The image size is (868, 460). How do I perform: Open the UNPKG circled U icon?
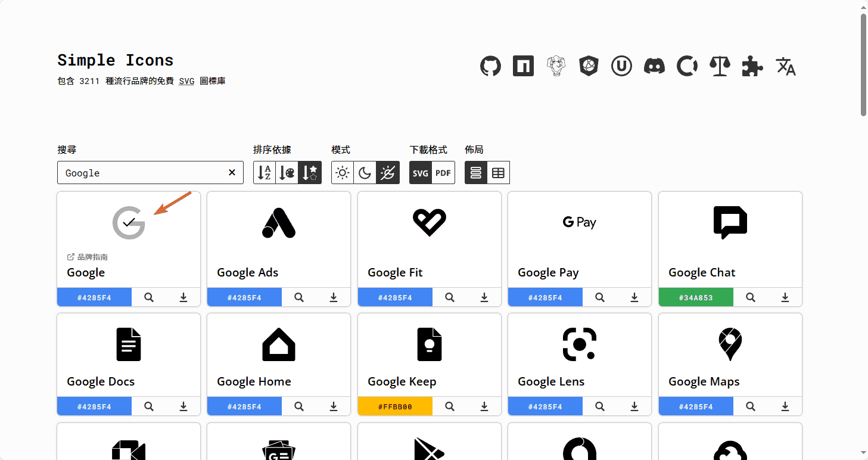tap(621, 66)
